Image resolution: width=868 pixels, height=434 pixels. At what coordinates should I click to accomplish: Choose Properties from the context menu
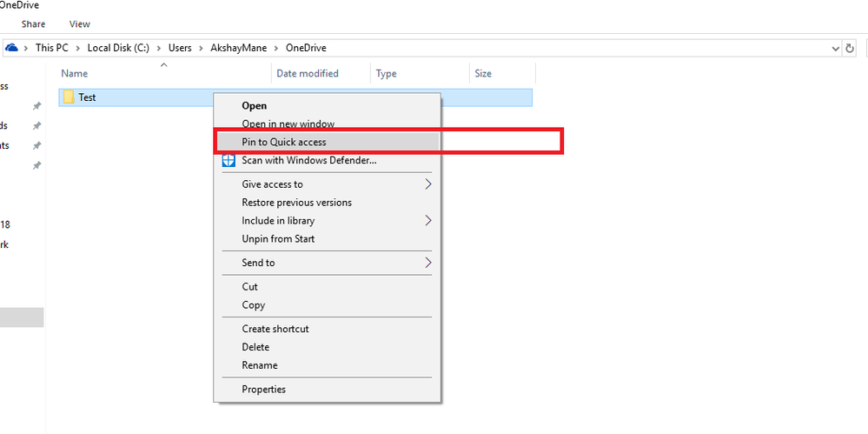263,390
